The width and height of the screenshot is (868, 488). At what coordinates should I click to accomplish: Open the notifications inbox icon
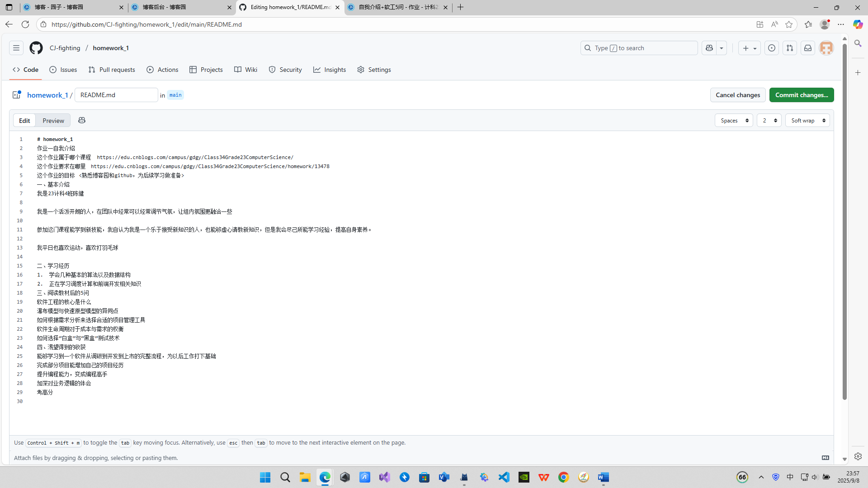coord(808,48)
